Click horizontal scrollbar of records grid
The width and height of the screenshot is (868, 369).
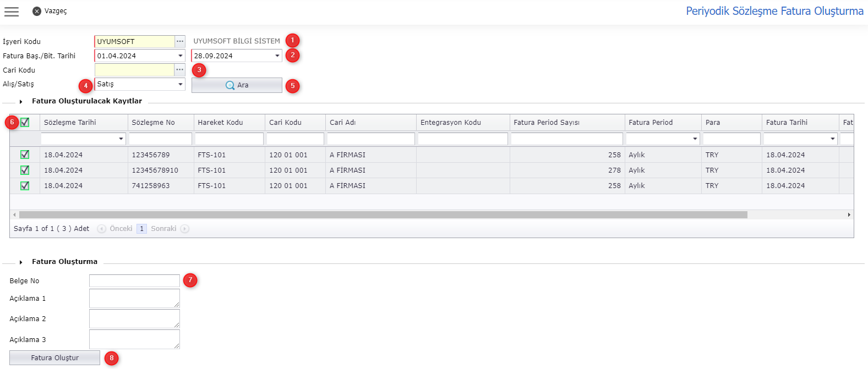[383, 215]
